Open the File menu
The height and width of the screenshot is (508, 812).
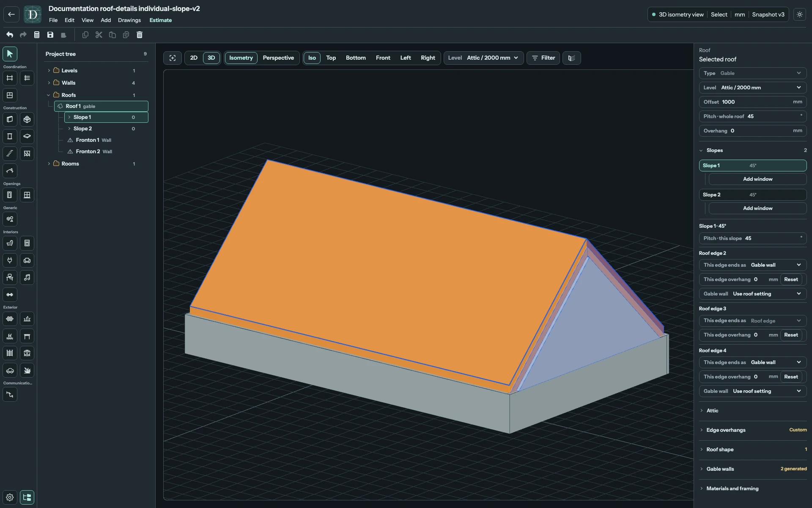pyautogui.click(x=53, y=20)
